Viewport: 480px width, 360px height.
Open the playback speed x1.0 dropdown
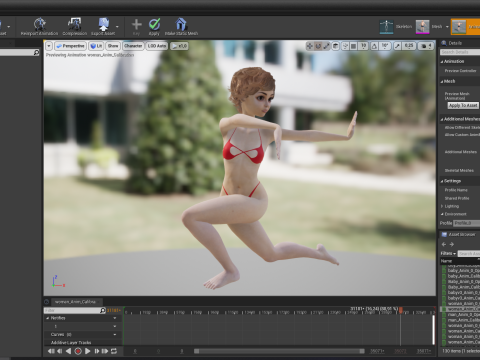click(x=179, y=46)
